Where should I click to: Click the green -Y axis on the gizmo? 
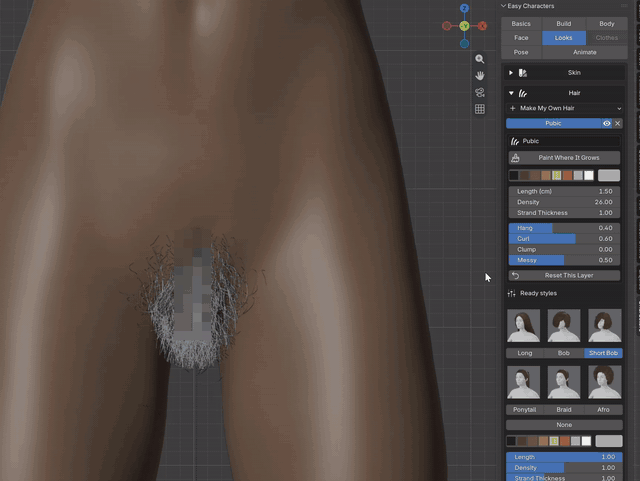(464, 26)
